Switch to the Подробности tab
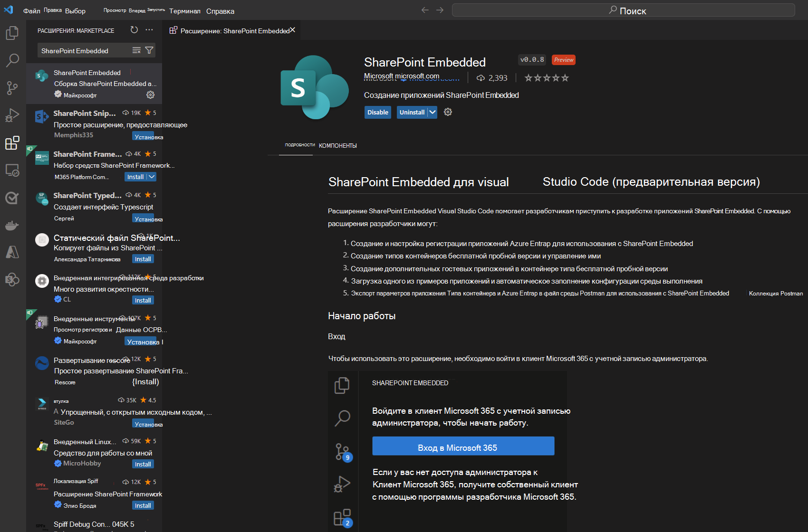The width and height of the screenshot is (808, 532). pyautogui.click(x=300, y=145)
